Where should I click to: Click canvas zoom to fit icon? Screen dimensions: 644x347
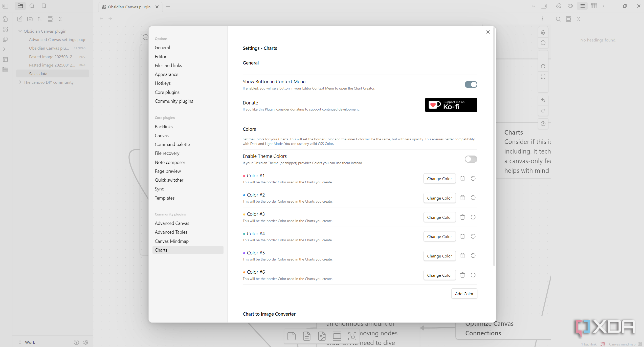coord(543,77)
